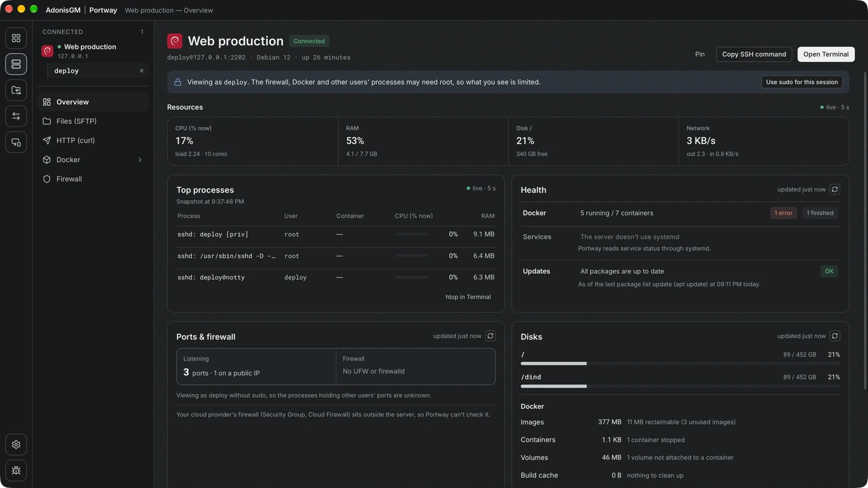Open the dashboard grid icon in left rail
868x488 pixels.
pos(16,38)
